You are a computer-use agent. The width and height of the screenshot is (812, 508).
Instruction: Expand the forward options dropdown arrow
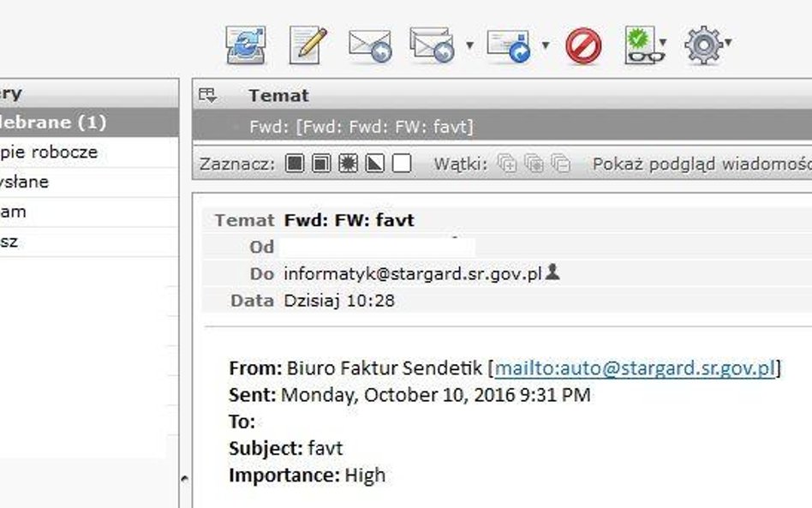point(545,45)
